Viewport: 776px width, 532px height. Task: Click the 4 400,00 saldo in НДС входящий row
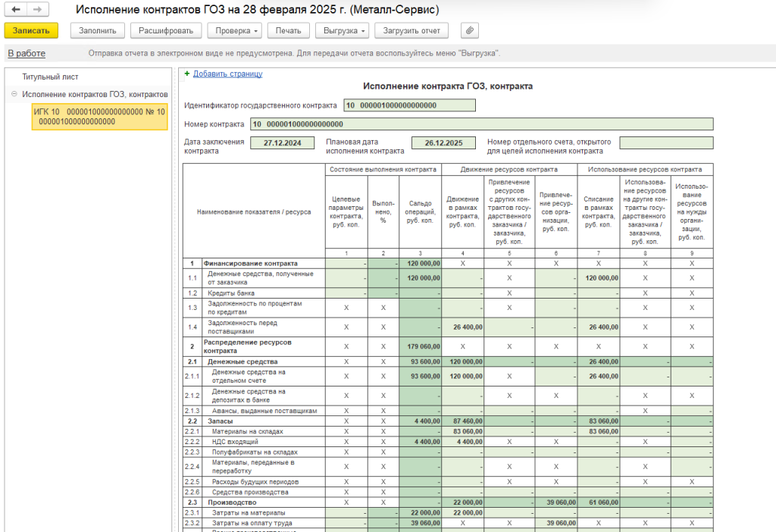pyautogui.click(x=420, y=442)
